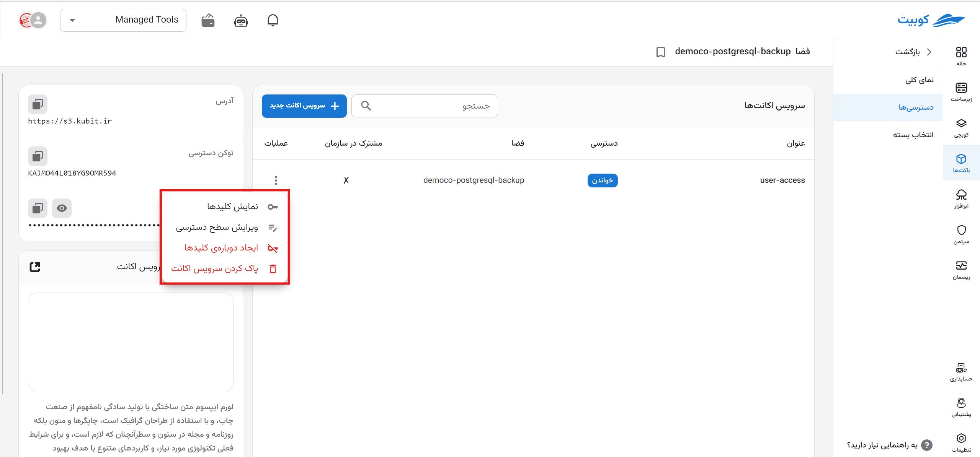
Task: Open the service account external link icon
Action: (35, 267)
